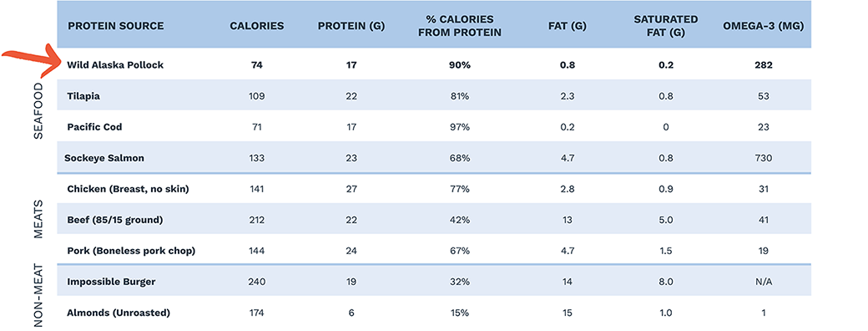The width and height of the screenshot is (868, 331).
Task: Click the % CALORIES FROM PROTEIN header
Action: [460, 26]
